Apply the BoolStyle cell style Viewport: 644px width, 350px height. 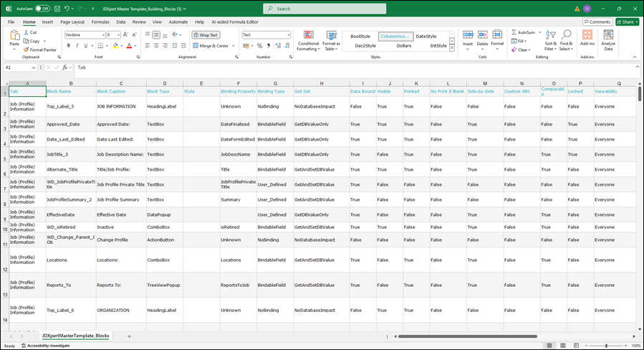coord(360,36)
